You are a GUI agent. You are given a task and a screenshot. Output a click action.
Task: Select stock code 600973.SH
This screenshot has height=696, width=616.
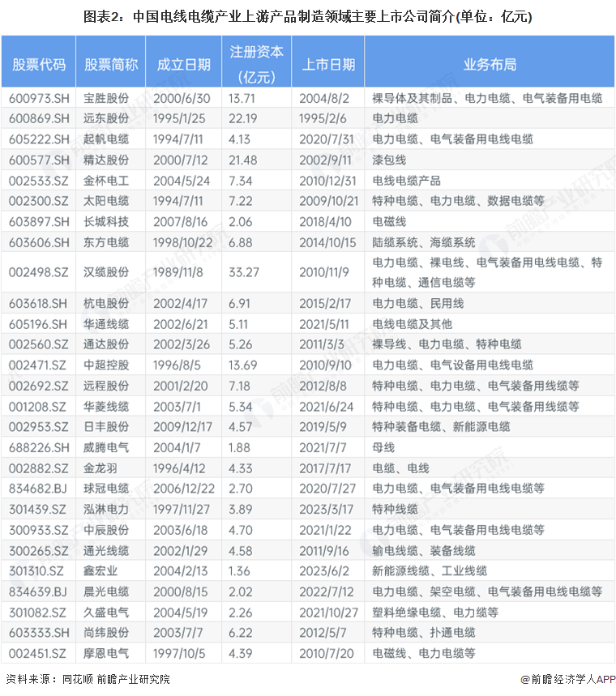(39, 98)
